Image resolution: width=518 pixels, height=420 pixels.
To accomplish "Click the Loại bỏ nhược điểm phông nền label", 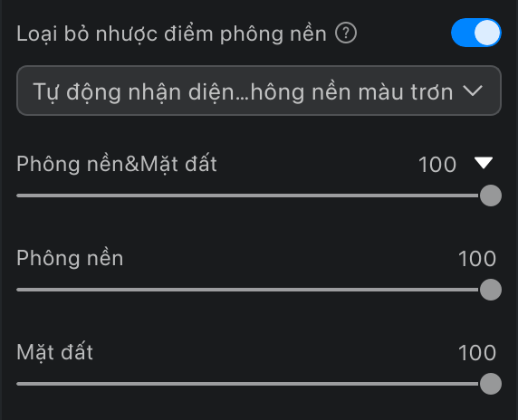I will tap(171, 34).
